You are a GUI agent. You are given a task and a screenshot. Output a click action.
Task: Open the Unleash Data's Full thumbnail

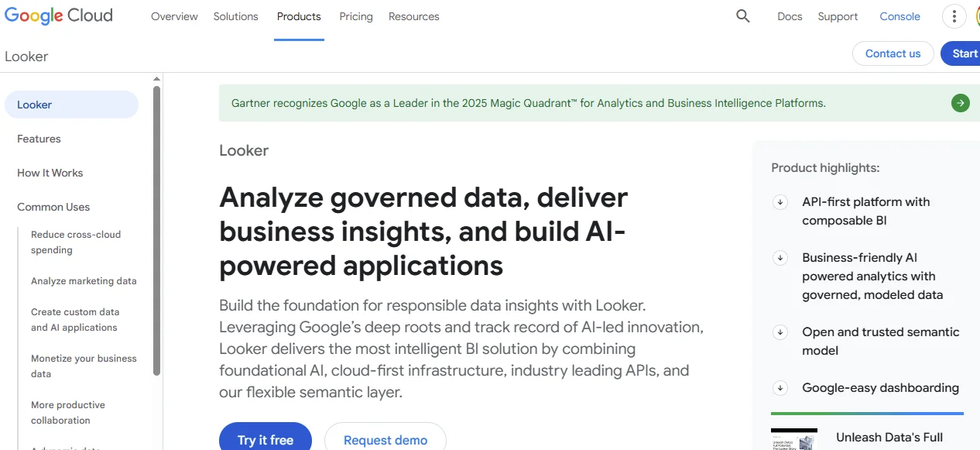(x=794, y=439)
